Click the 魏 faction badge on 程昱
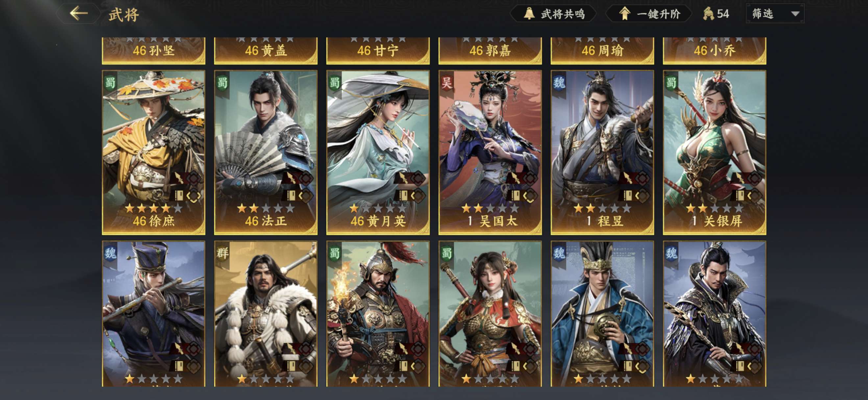 point(559,82)
